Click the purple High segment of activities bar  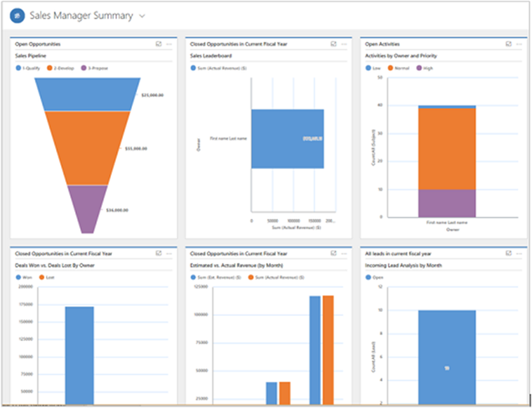[447, 203]
